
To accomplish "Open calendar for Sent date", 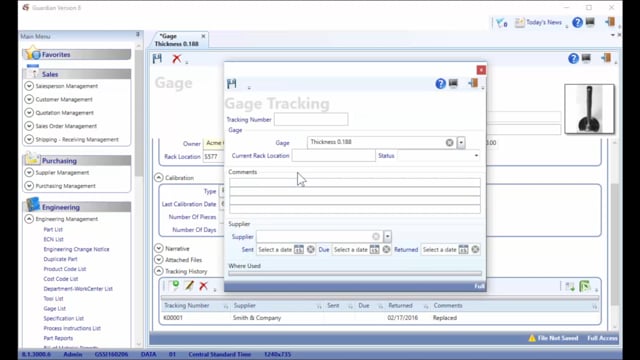I will click(x=299, y=249).
